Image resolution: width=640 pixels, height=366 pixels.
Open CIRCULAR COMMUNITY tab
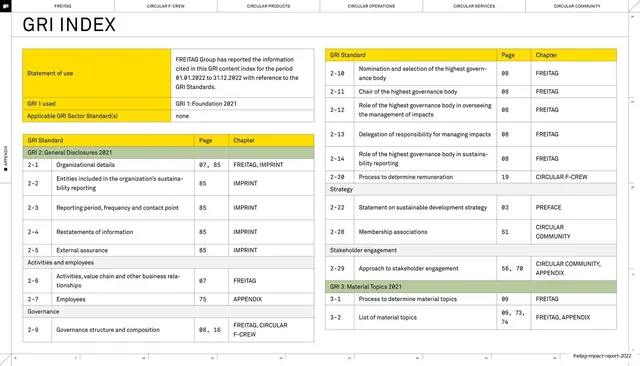point(577,6)
